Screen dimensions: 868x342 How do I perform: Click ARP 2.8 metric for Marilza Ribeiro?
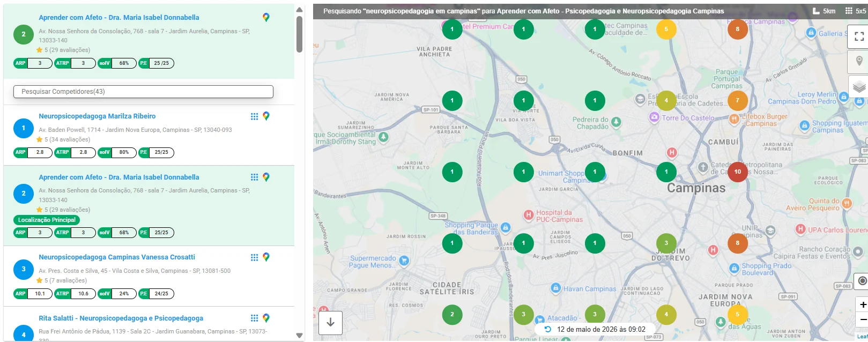(x=33, y=152)
